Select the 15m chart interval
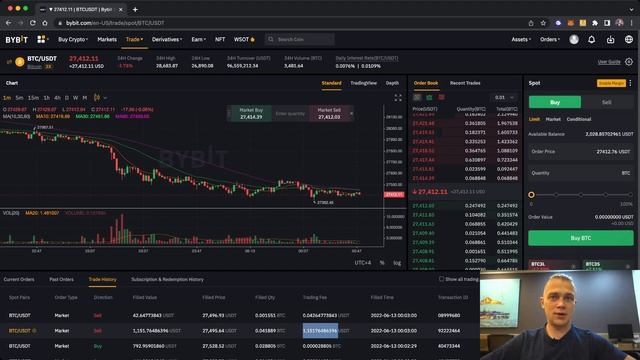This screenshot has height=360, width=640. pyautogui.click(x=33, y=98)
